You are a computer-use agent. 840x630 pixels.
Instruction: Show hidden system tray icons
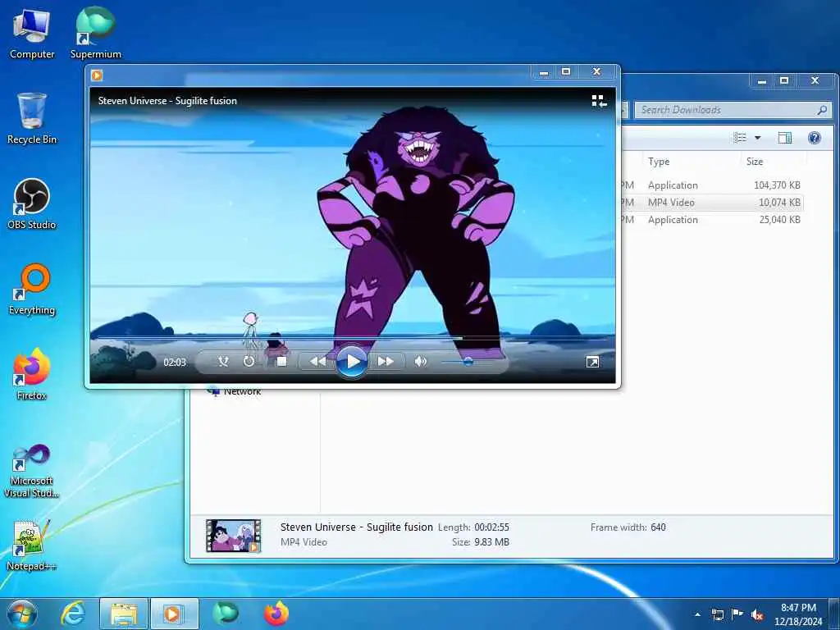[x=697, y=614]
